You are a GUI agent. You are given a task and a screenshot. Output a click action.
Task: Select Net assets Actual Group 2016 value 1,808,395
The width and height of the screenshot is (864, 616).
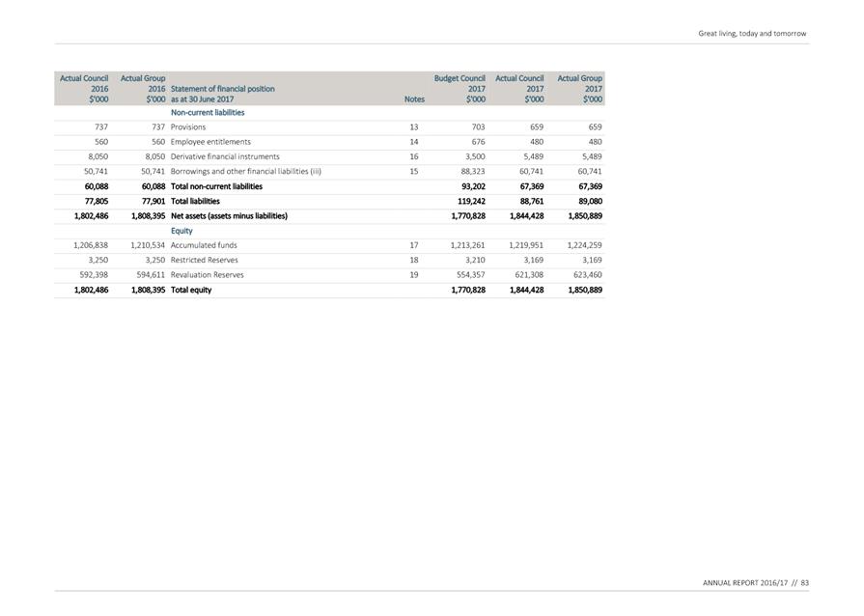[149, 216]
